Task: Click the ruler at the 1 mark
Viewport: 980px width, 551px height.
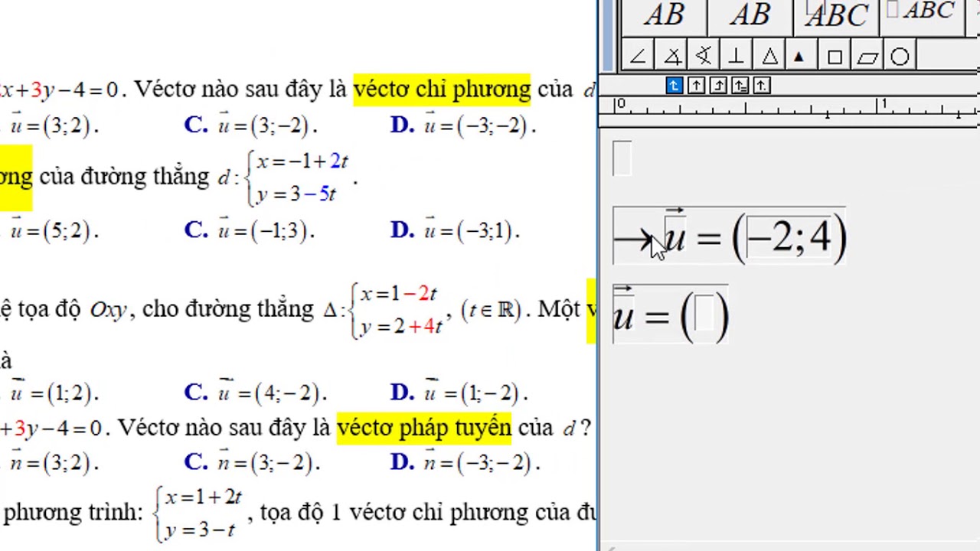Action: tap(884, 106)
